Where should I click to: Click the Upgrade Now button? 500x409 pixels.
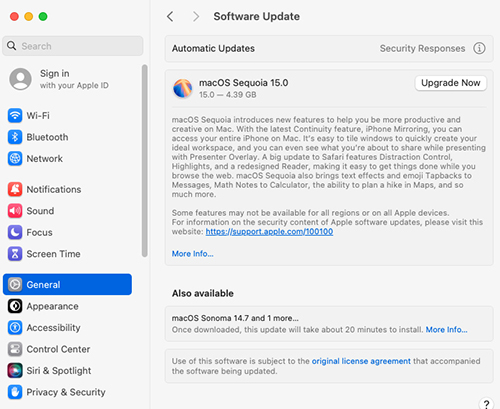click(451, 83)
